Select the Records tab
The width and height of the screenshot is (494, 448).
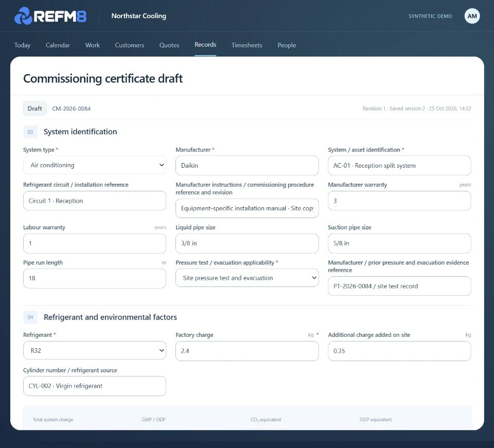pyautogui.click(x=205, y=45)
